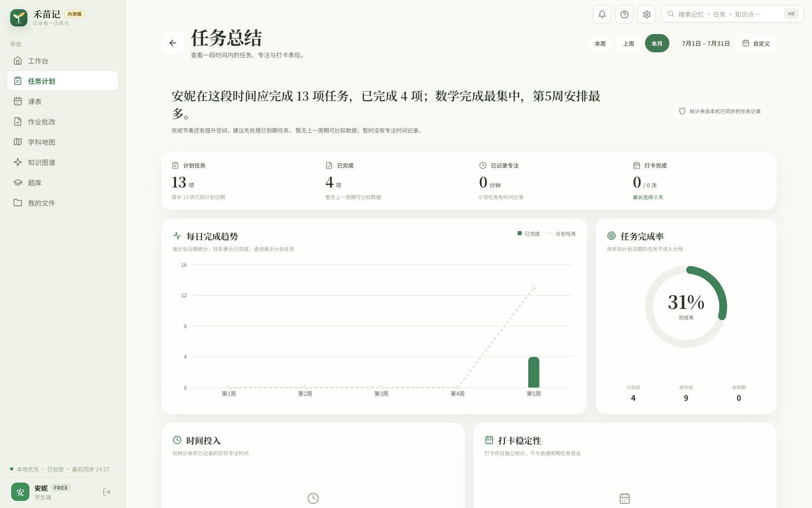Click the 第3周 axis label

coord(381,394)
